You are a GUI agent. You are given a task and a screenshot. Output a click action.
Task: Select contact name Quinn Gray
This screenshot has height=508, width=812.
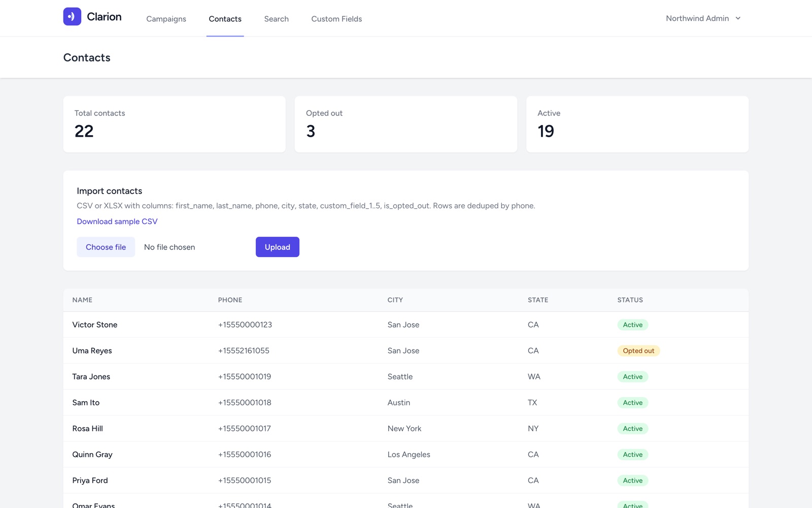click(92, 454)
